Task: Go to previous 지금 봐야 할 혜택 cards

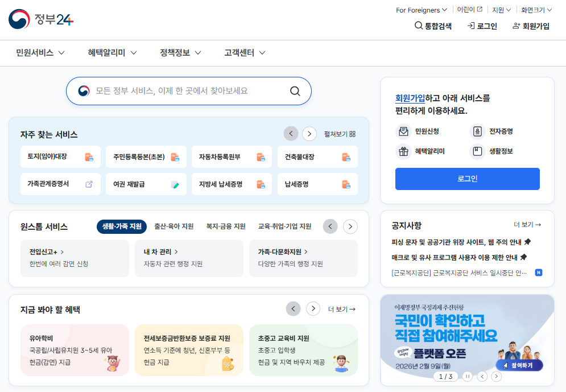Action: 293,308
